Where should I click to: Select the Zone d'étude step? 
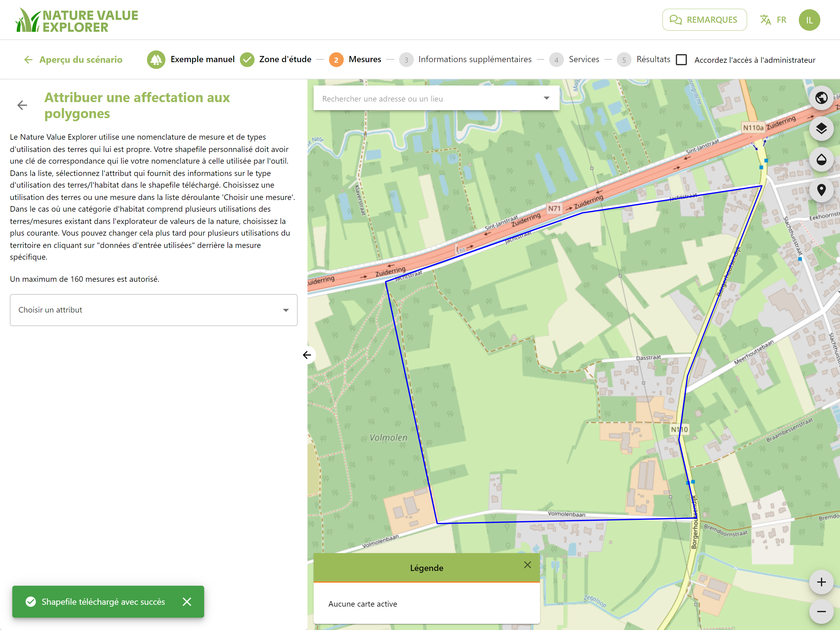(x=285, y=59)
